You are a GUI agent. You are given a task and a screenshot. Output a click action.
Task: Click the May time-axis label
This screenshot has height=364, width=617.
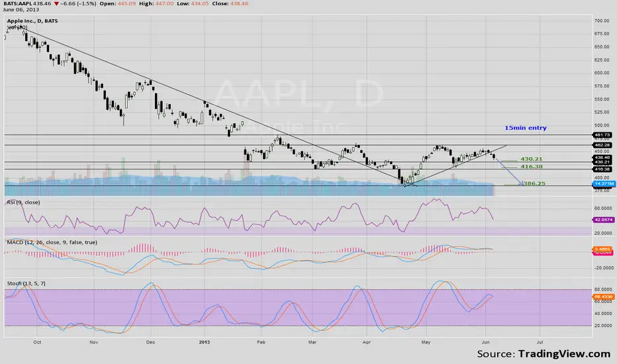tap(426, 342)
